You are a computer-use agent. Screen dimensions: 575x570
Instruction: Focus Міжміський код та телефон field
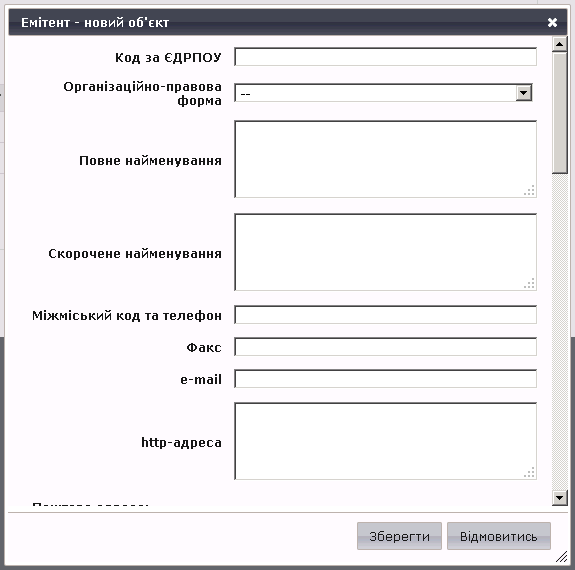click(385, 315)
